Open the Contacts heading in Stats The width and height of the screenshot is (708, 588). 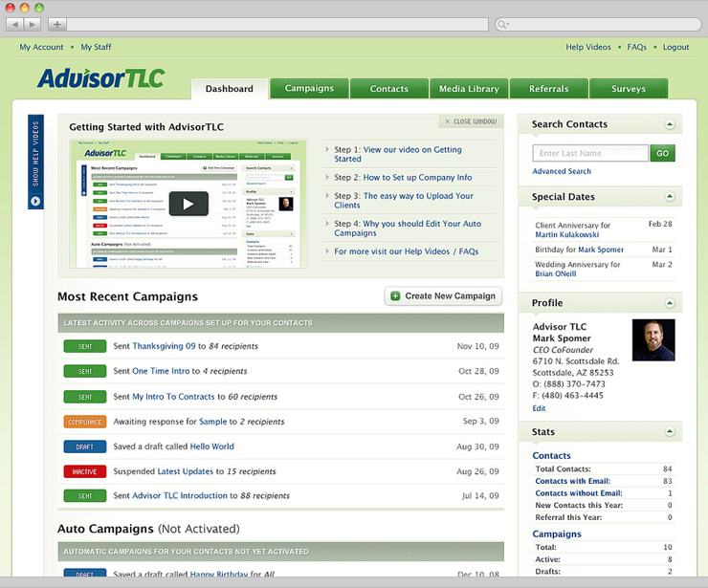pos(551,456)
